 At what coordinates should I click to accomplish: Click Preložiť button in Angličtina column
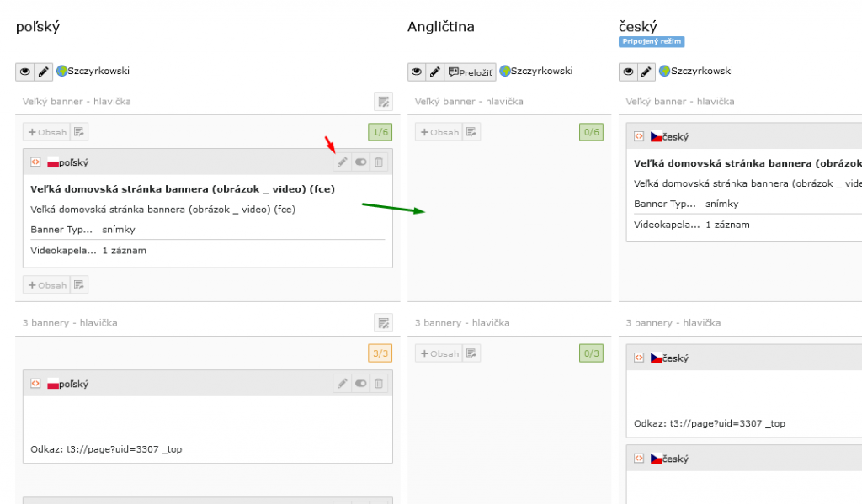tap(471, 72)
